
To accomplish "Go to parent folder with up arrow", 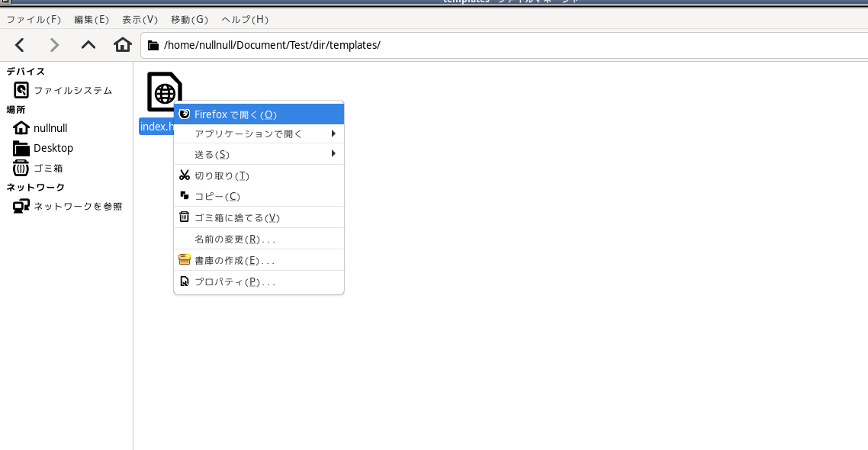I will (x=88, y=45).
